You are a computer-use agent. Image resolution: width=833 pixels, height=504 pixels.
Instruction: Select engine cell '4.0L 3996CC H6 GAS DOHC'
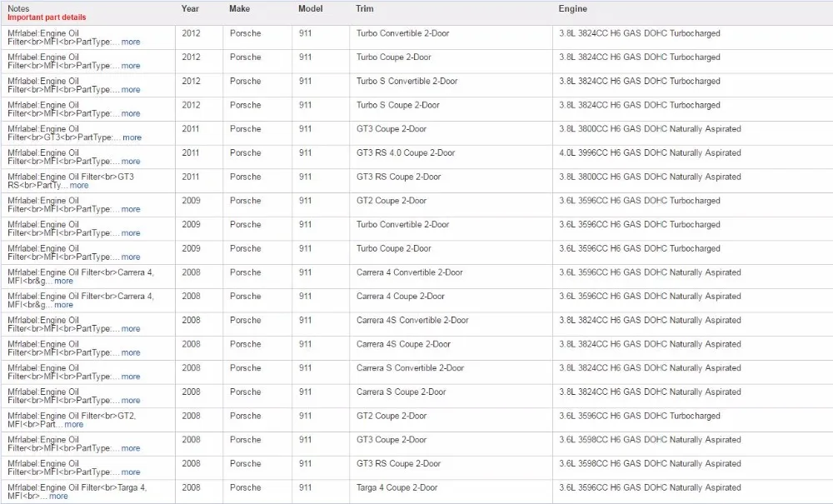pyautogui.click(x=650, y=152)
